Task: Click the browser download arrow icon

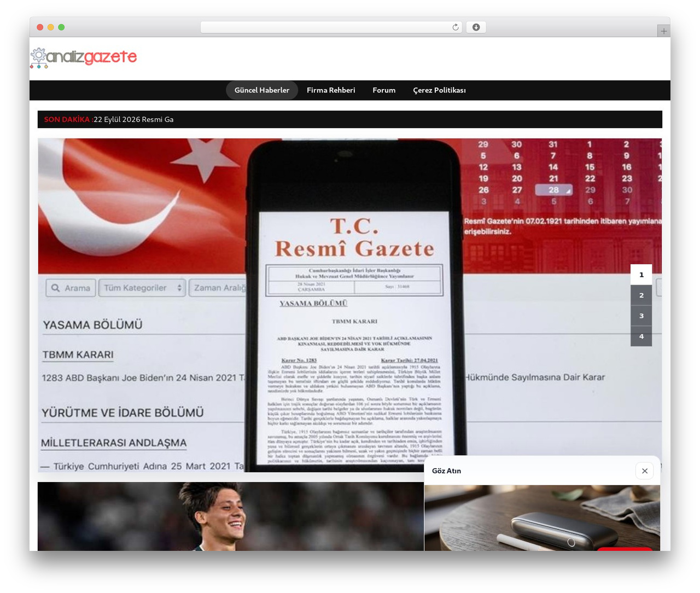Action: (476, 27)
